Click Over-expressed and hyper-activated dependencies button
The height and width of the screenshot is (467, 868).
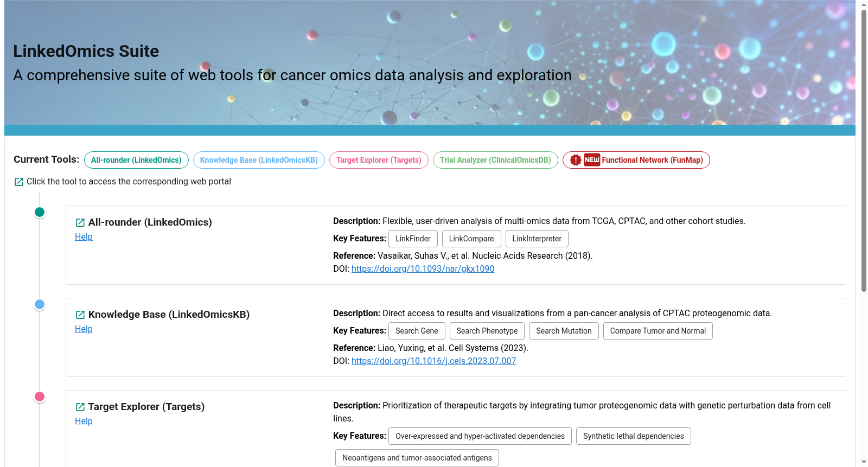coord(480,436)
